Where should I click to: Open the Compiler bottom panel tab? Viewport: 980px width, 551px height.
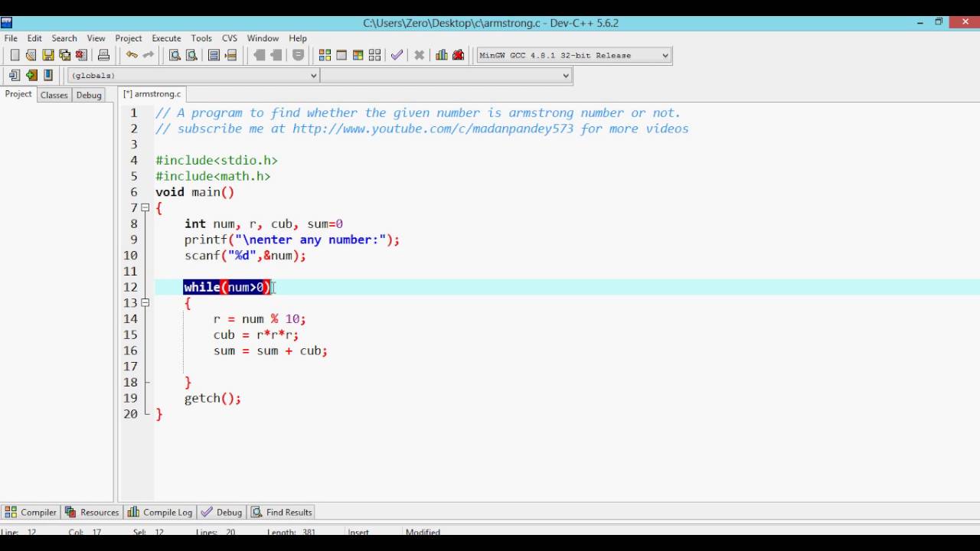click(x=31, y=512)
